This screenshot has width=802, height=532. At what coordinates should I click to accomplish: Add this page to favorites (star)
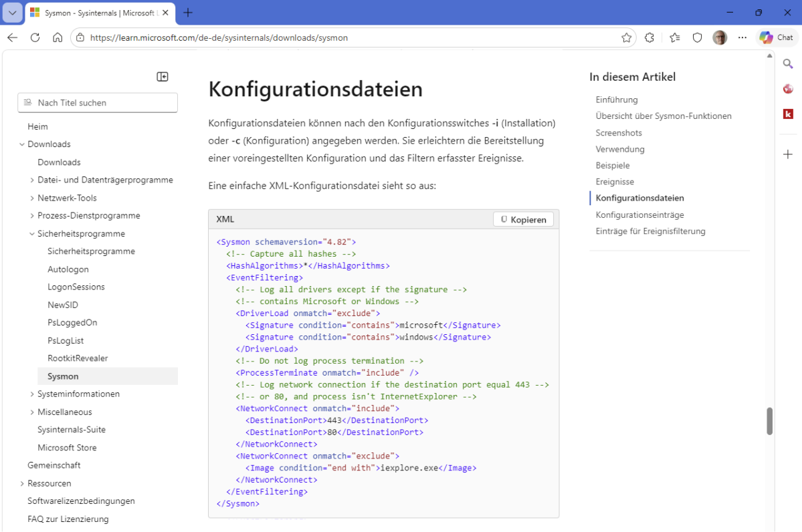point(626,37)
